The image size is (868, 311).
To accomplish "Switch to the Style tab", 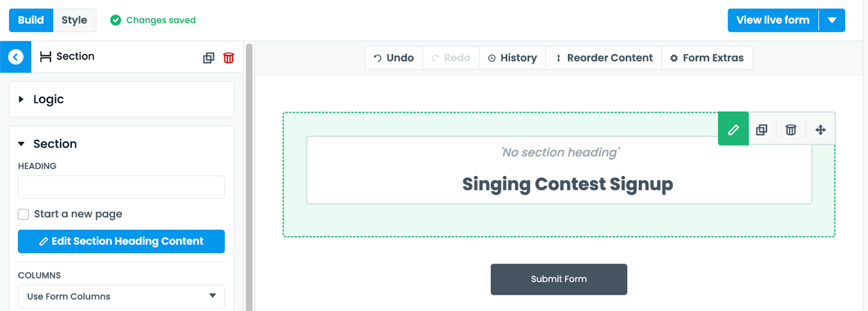I will click(x=74, y=20).
